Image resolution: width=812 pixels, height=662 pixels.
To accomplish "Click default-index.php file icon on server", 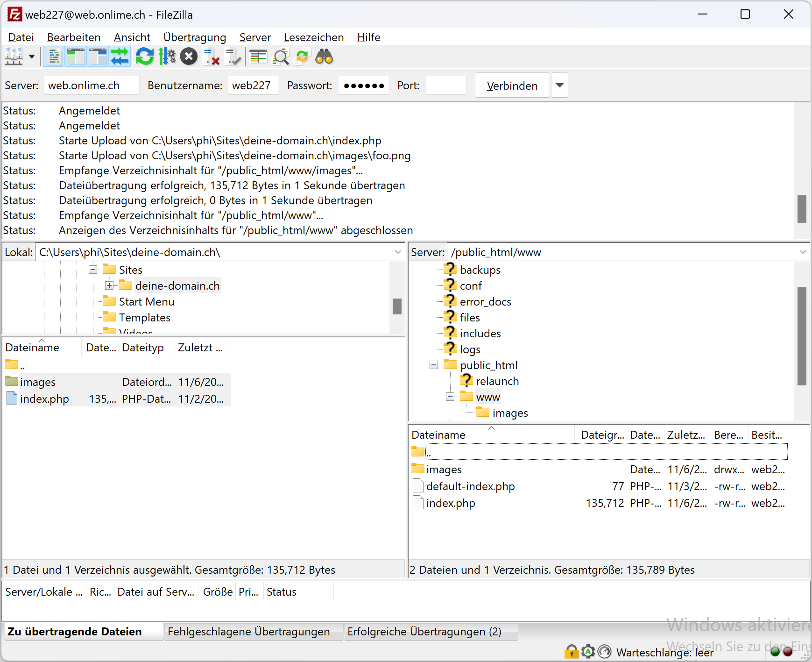I will [x=418, y=486].
